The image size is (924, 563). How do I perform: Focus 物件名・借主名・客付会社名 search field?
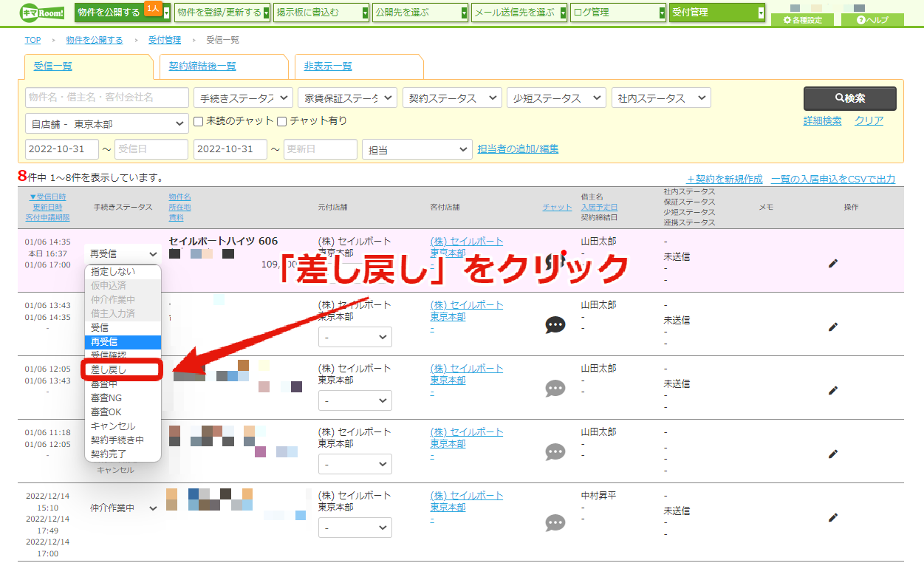(107, 98)
